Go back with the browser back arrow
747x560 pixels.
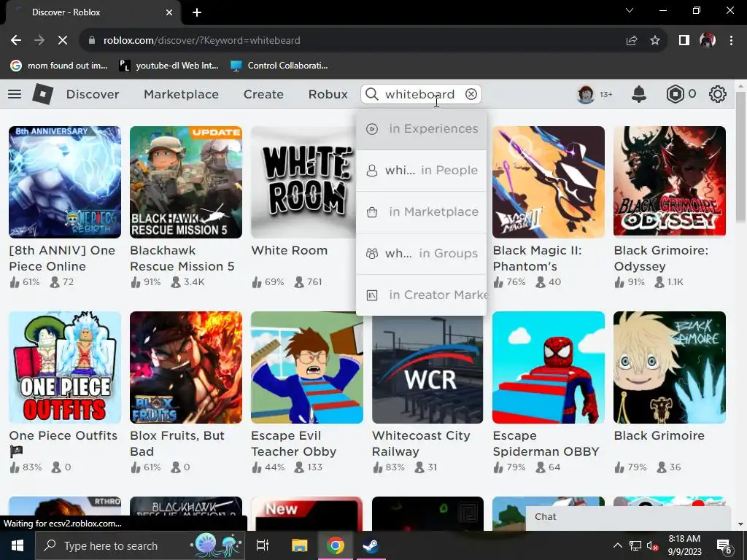coord(16,41)
